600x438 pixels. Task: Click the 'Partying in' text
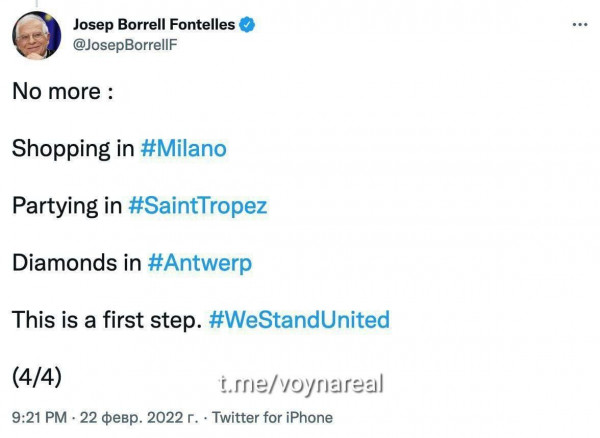click(67, 206)
